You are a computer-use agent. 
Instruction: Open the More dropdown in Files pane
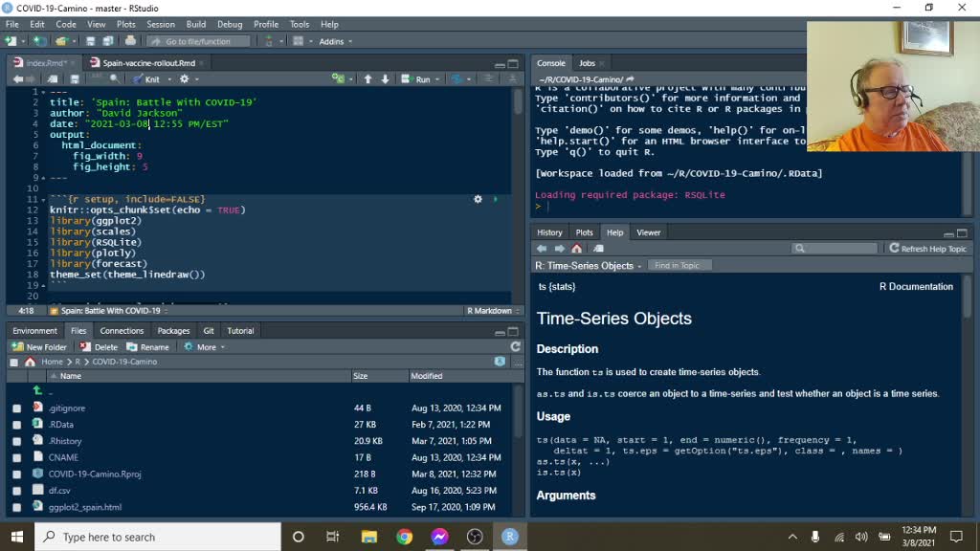coord(205,346)
